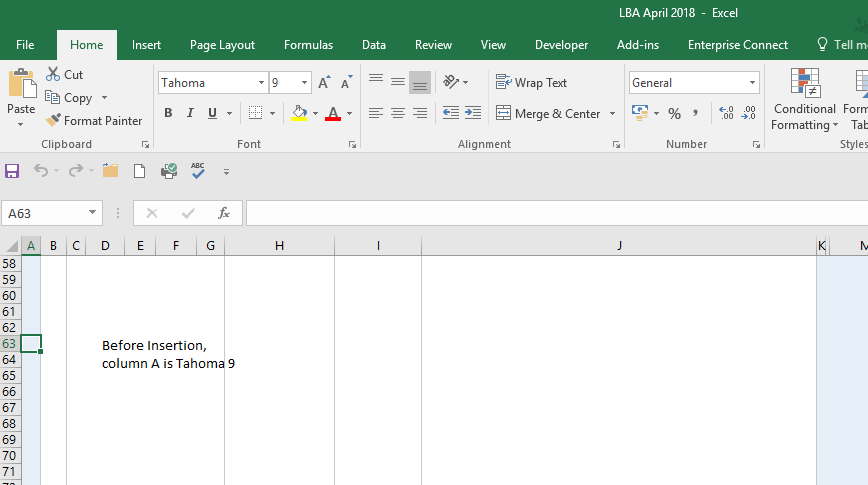The height and width of the screenshot is (485, 868).
Task: Switch to the Formulas tab
Action: click(x=308, y=45)
